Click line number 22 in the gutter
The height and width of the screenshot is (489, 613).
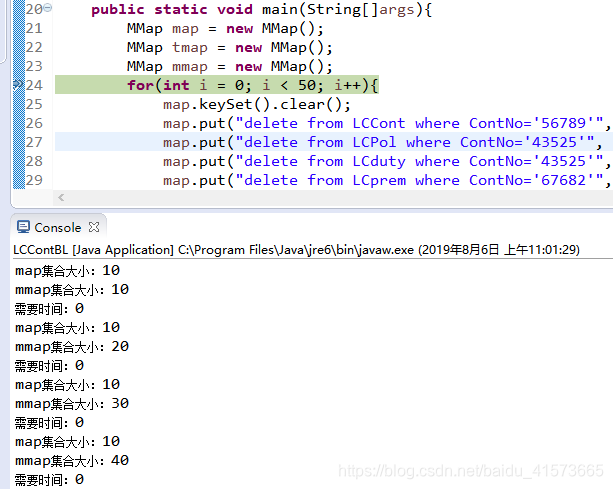pyautogui.click(x=34, y=47)
